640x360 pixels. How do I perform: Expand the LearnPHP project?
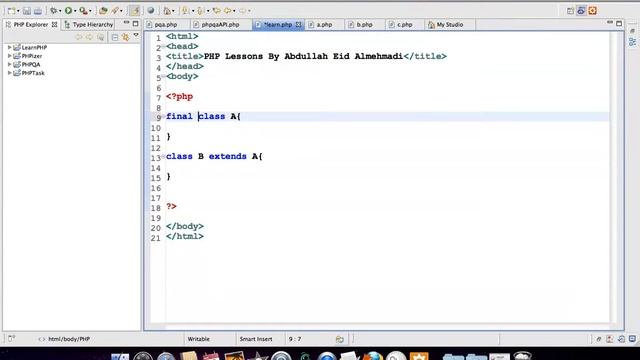[9, 47]
